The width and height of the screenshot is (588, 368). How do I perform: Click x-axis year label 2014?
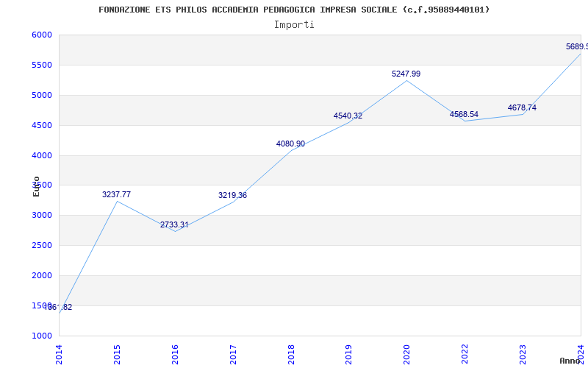[x=59, y=355]
